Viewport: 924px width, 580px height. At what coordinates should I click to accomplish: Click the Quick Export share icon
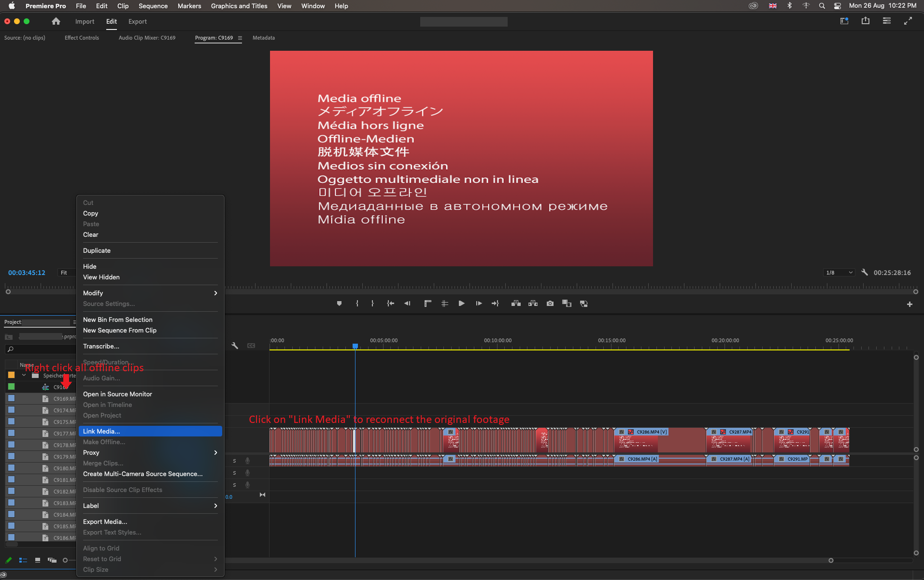click(866, 21)
